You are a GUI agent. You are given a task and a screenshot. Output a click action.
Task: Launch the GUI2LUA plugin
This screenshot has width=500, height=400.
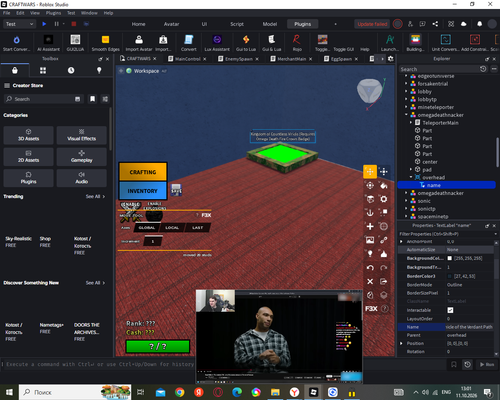coord(75,43)
